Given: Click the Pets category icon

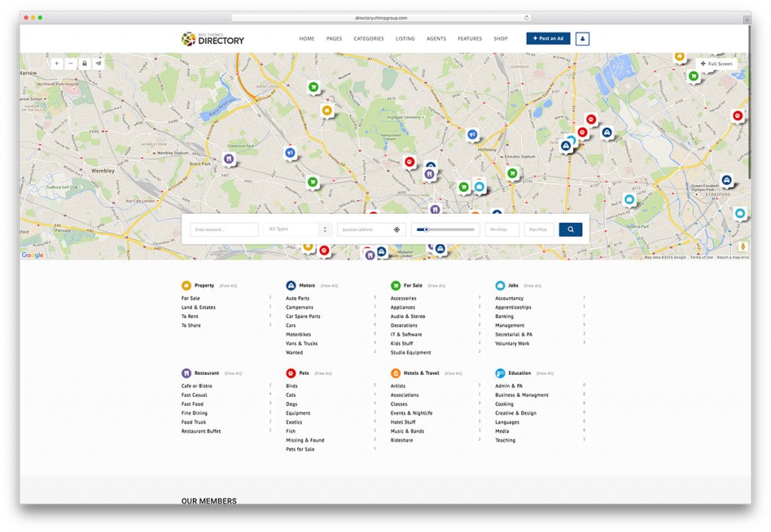Looking at the screenshot, I should tap(291, 372).
